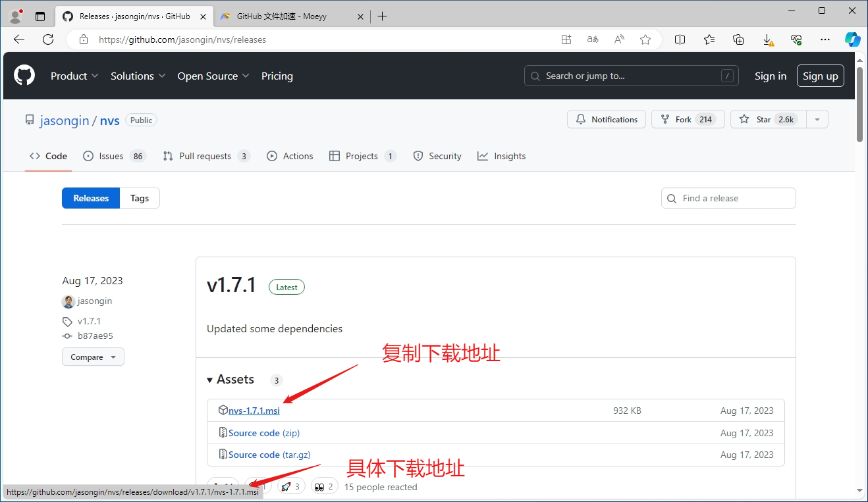
Task: Launch the Copilot sidebar icon
Action: click(853, 39)
